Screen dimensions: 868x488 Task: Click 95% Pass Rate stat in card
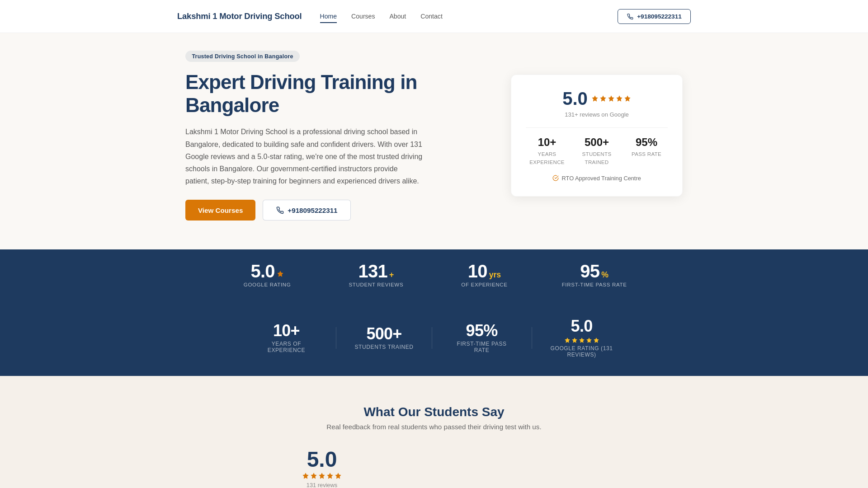pos(646,147)
